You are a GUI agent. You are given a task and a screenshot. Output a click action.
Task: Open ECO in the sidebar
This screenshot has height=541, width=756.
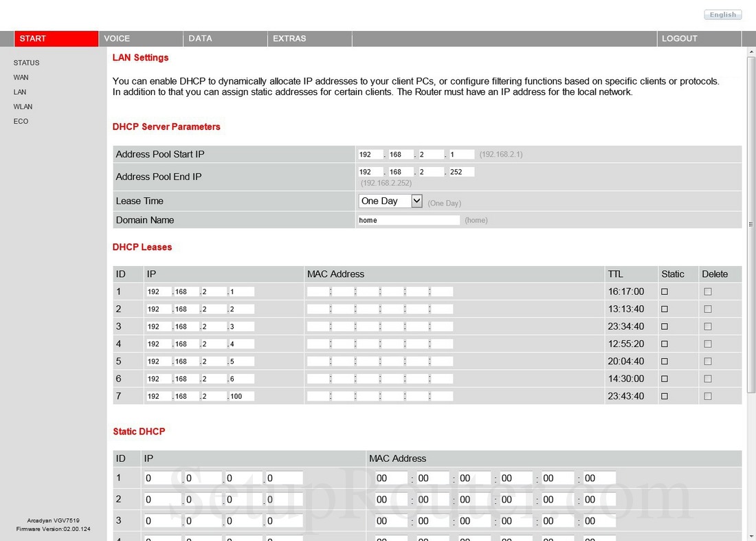(21, 121)
